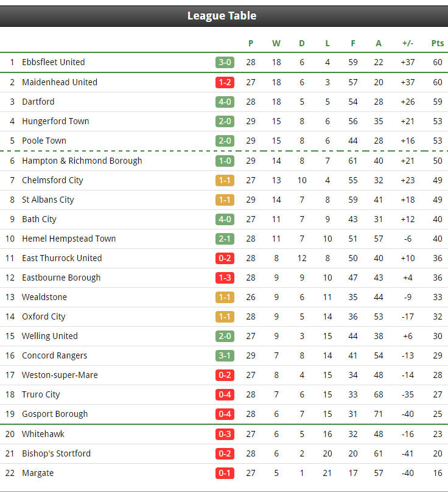Click Eastbourne Borough's red 1-3 result badge
This screenshot has height=493, width=448.
click(x=225, y=278)
